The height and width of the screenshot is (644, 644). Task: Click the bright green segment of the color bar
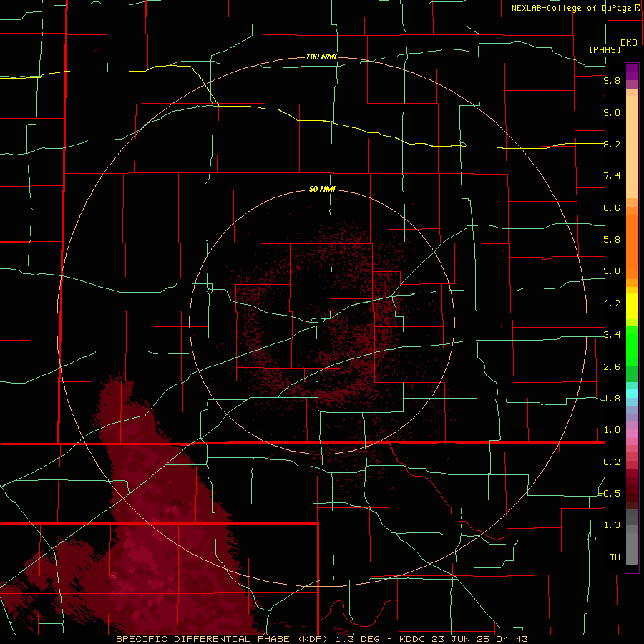tap(632, 346)
